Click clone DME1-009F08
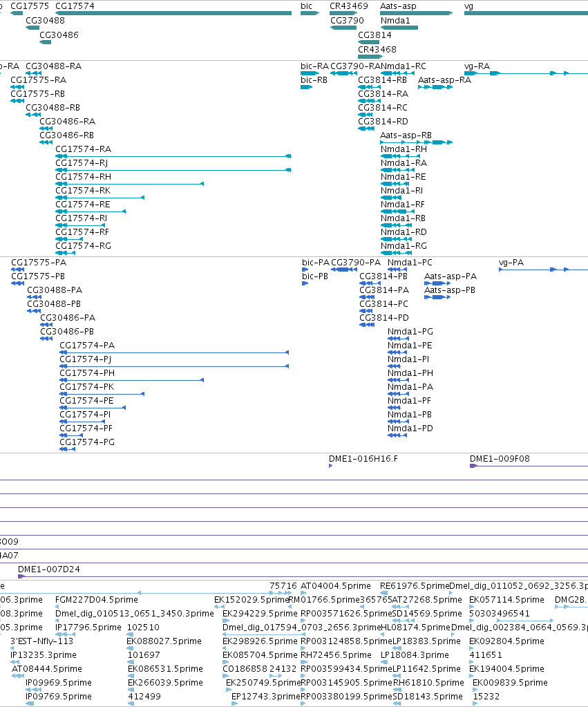588x707 pixels. pos(500,459)
